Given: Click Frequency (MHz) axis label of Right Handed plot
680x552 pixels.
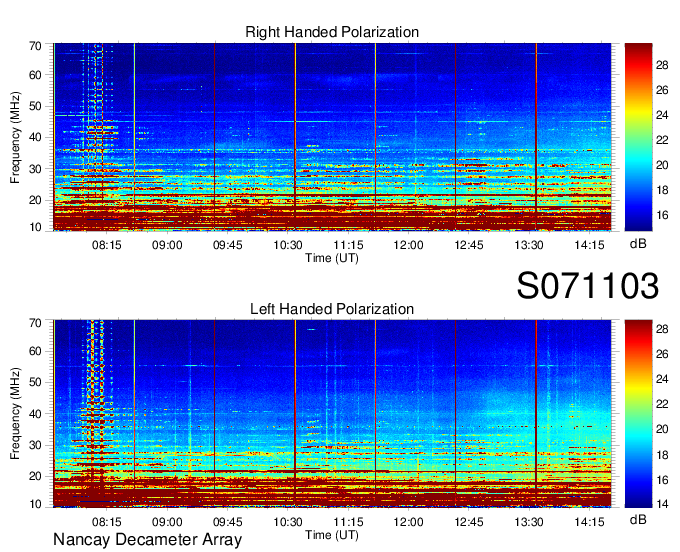Looking at the screenshot, I should (x=15, y=137).
